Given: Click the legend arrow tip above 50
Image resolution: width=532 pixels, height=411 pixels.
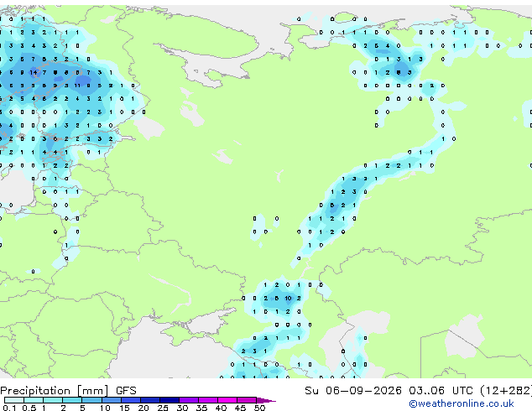Looking at the screenshot, I should point(266,400).
